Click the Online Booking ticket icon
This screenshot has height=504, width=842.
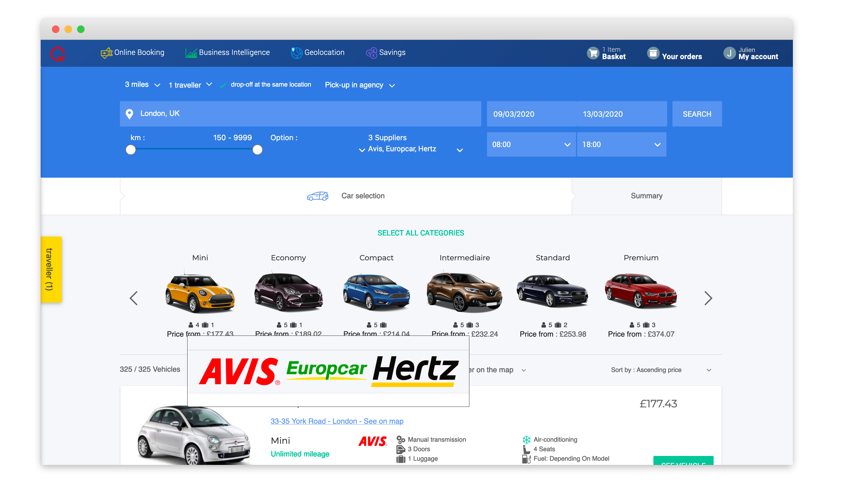107,53
